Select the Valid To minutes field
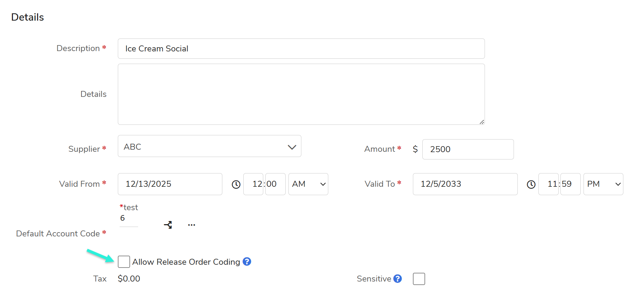The image size is (644, 292). pyautogui.click(x=570, y=184)
